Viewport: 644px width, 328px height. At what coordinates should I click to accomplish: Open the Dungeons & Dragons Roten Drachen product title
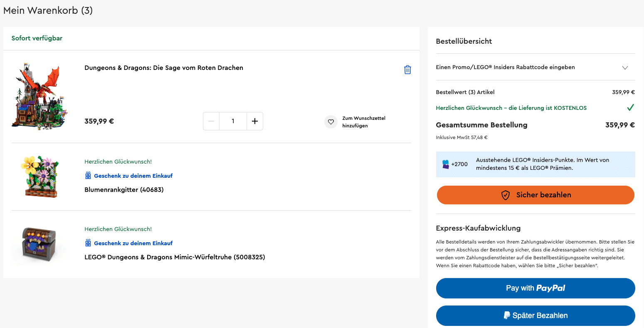coord(164,68)
